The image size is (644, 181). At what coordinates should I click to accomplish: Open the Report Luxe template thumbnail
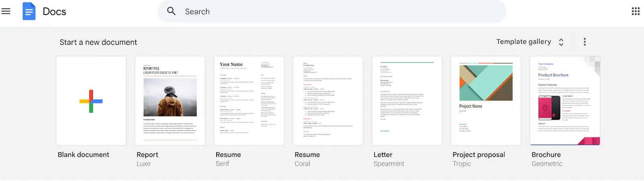[x=170, y=101]
